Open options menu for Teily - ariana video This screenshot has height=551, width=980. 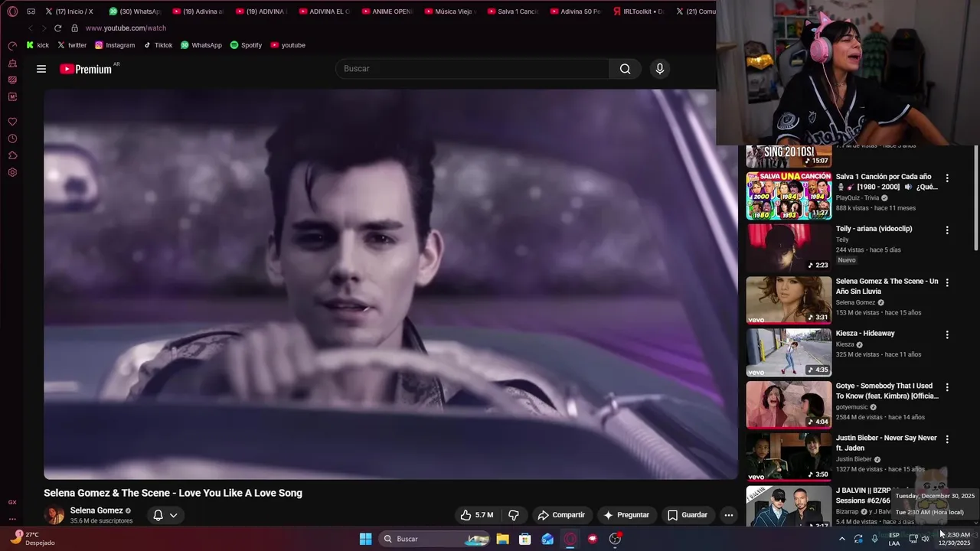947,230
